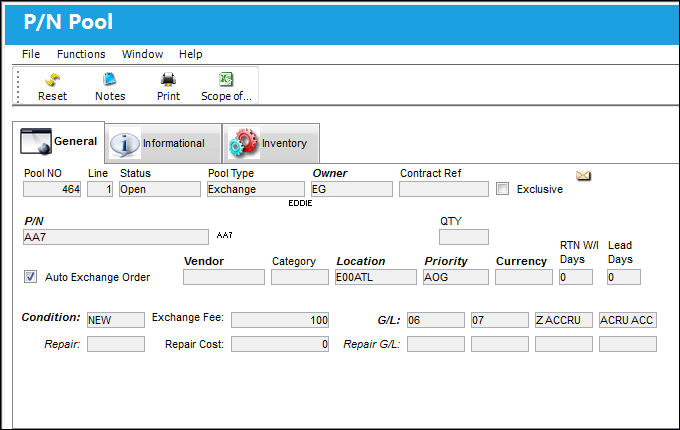Screen dimensions: 680x430
Task: Open the Help menu
Action: [x=191, y=54]
